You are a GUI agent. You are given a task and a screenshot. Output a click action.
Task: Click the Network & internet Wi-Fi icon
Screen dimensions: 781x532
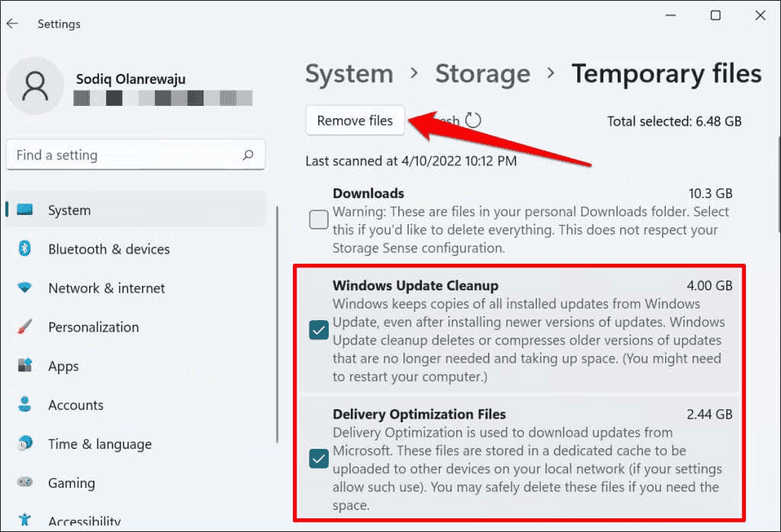coord(24,288)
